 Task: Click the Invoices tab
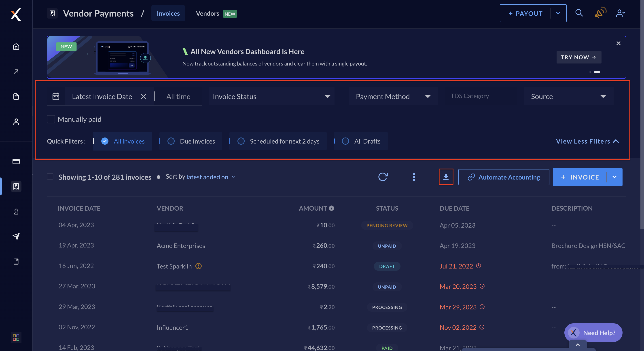click(168, 13)
